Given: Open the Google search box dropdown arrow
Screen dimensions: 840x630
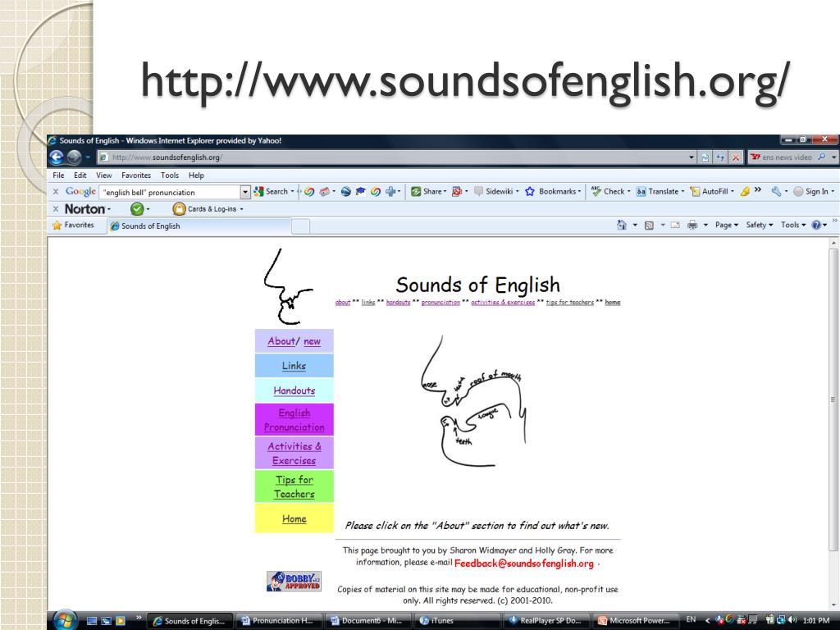Looking at the screenshot, I should click(x=244, y=192).
